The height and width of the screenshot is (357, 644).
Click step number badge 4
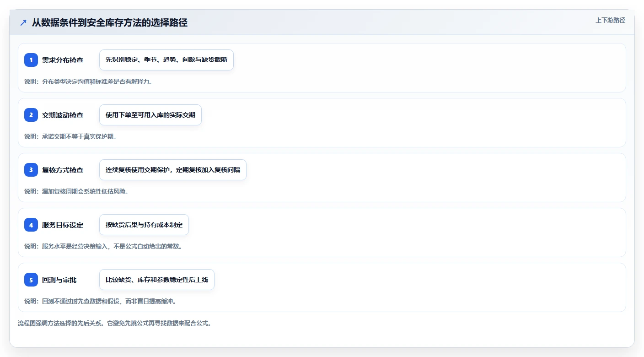click(31, 225)
